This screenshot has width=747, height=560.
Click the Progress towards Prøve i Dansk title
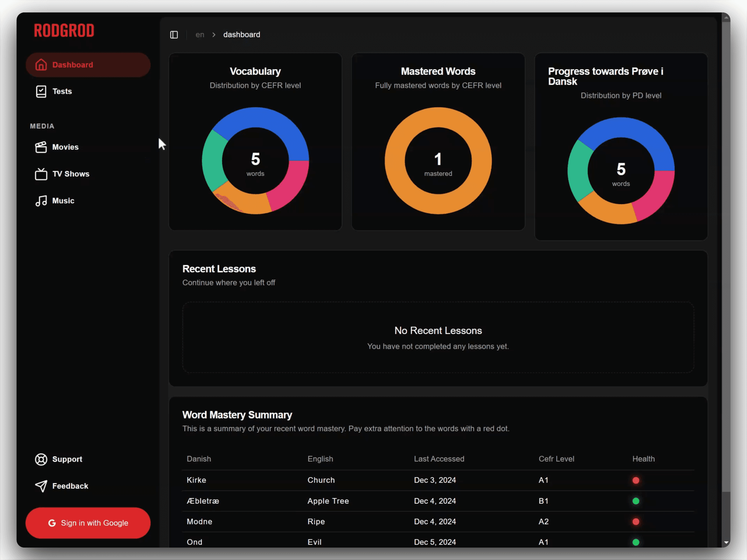(605, 76)
